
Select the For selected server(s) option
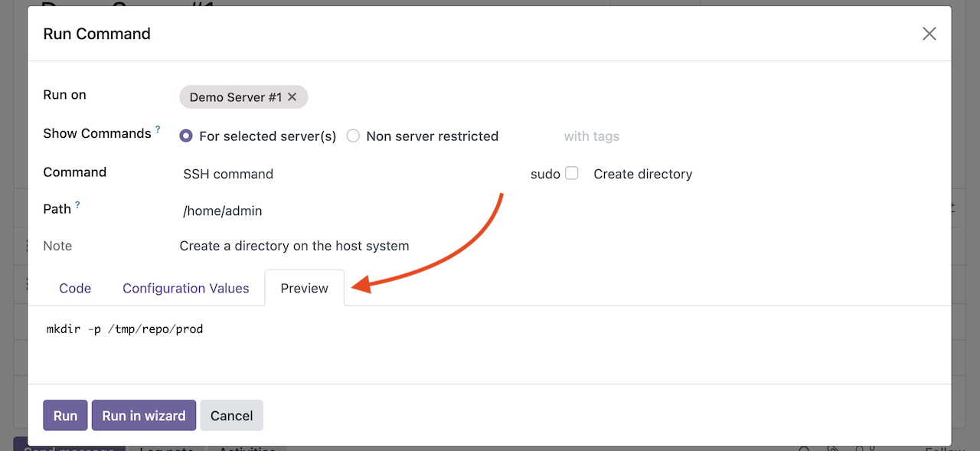tap(186, 136)
